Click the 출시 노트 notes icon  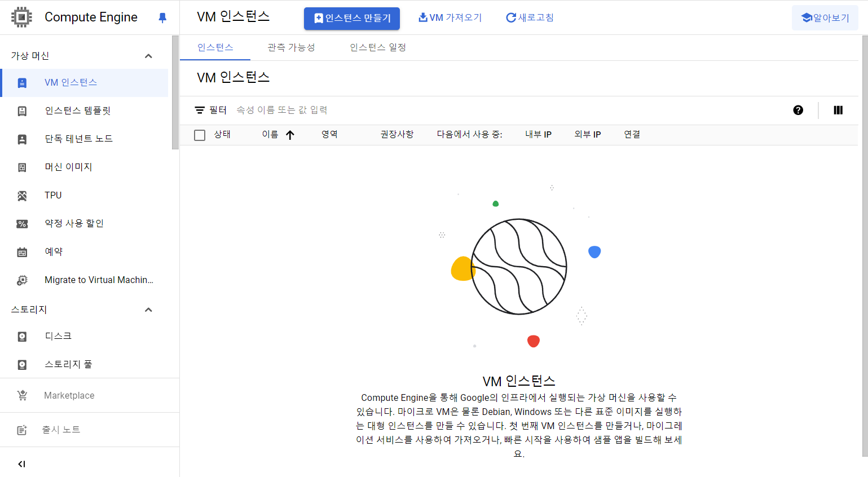[22, 430]
